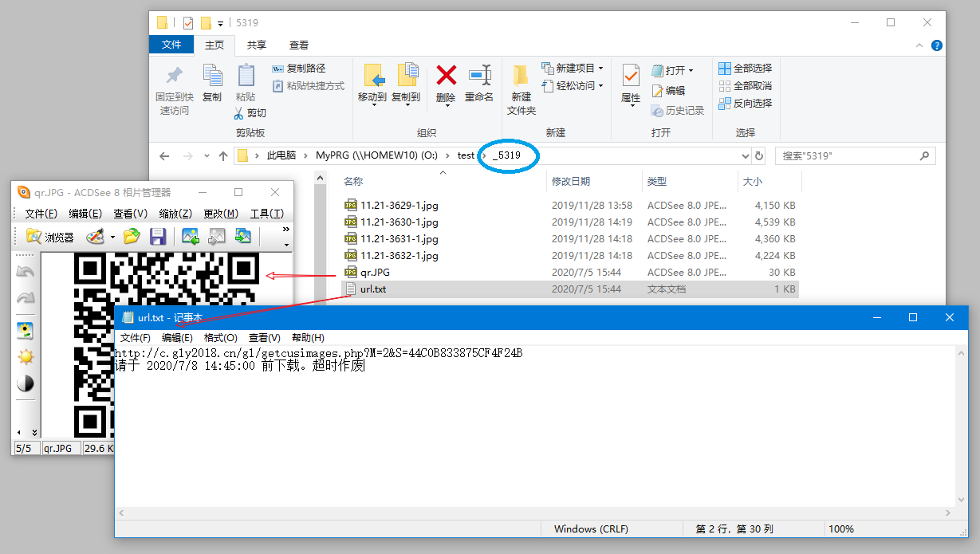
Task: Click ACDSee auto exposure sunflower icon
Action: pos(26,331)
